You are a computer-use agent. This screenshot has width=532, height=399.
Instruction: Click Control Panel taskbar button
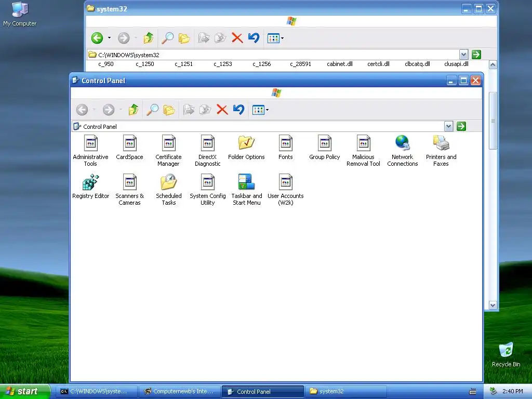point(262,391)
